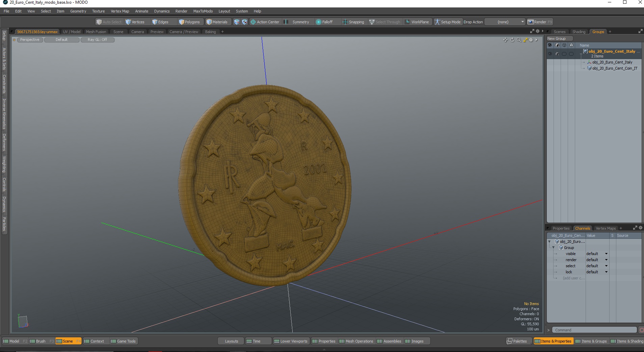Maximize Channels panel via arrows icon
644x352 pixels.
[x=635, y=228]
